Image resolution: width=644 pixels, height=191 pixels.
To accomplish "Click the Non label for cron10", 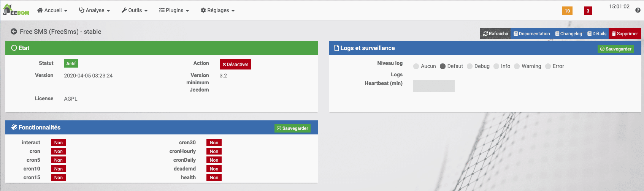I will click(x=59, y=169).
